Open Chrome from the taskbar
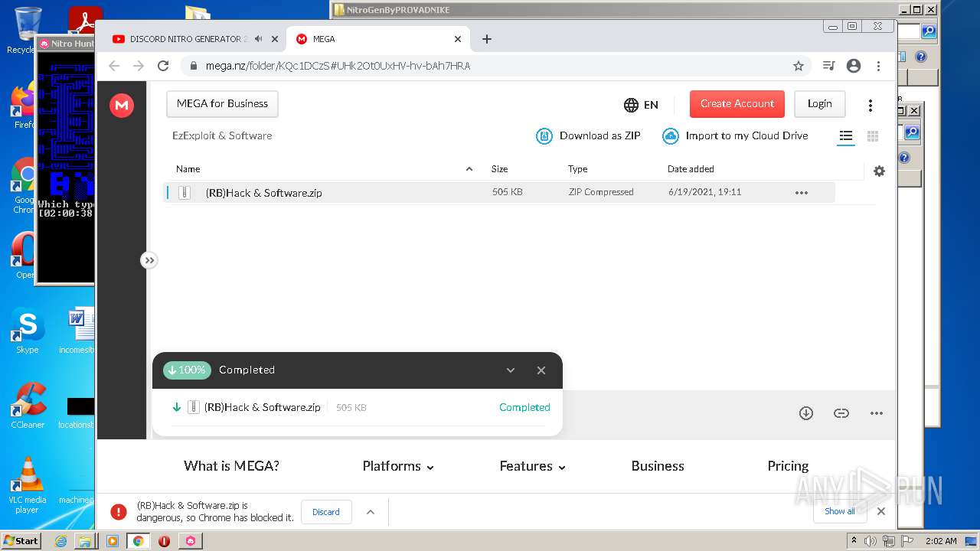The width and height of the screenshot is (980, 551). click(138, 541)
